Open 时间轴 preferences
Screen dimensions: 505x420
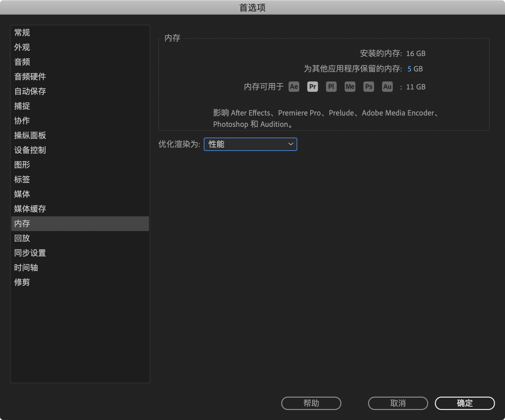click(x=80, y=268)
